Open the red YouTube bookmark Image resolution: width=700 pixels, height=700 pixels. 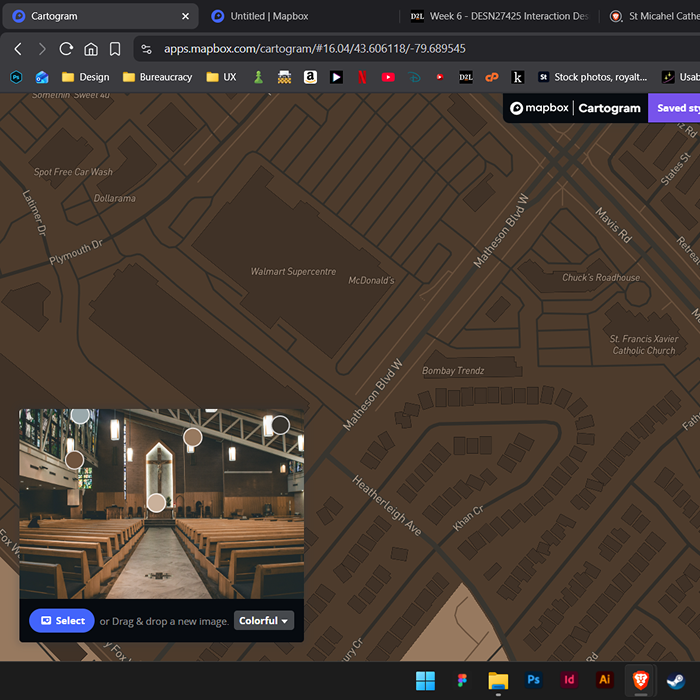tap(388, 77)
